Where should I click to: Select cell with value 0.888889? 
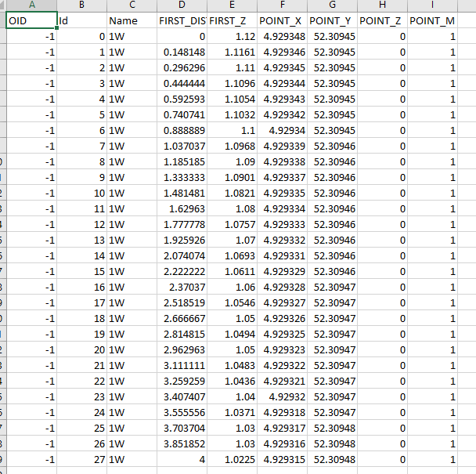[x=182, y=130]
